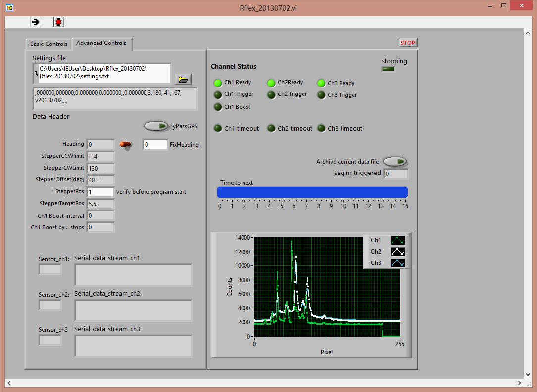This screenshot has height=392, width=537.
Task: Click the path type icon beside settings path
Action: coord(36,73)
